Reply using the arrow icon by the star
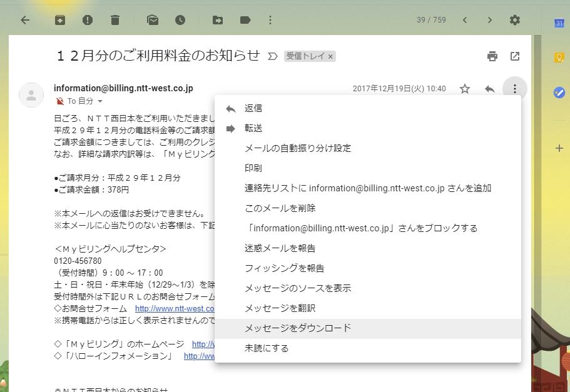 (x=490, y=89)
